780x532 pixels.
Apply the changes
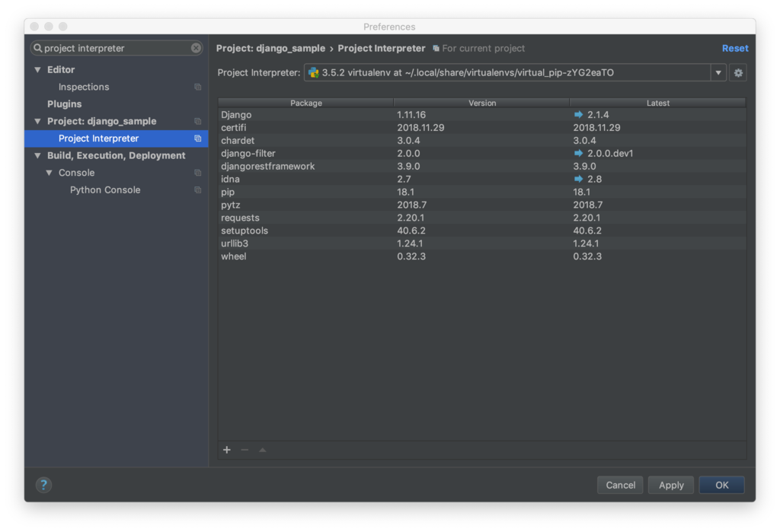670,485
